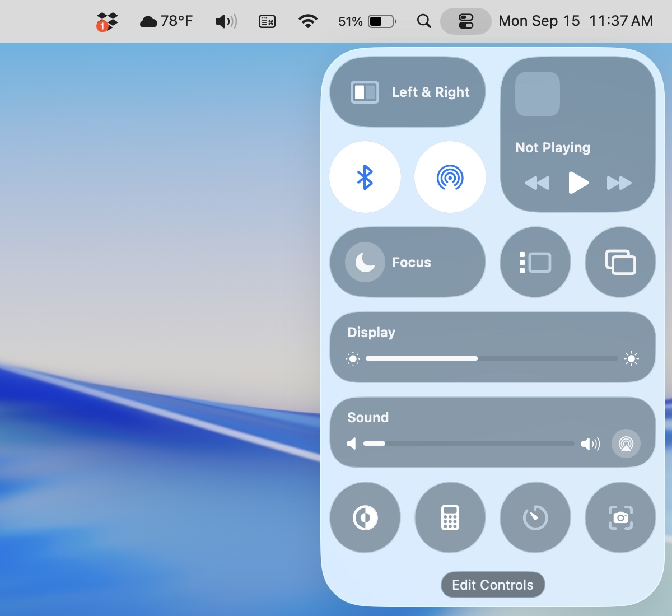
Task: Open the date and time menu item
Action: (x=576, y=21)
